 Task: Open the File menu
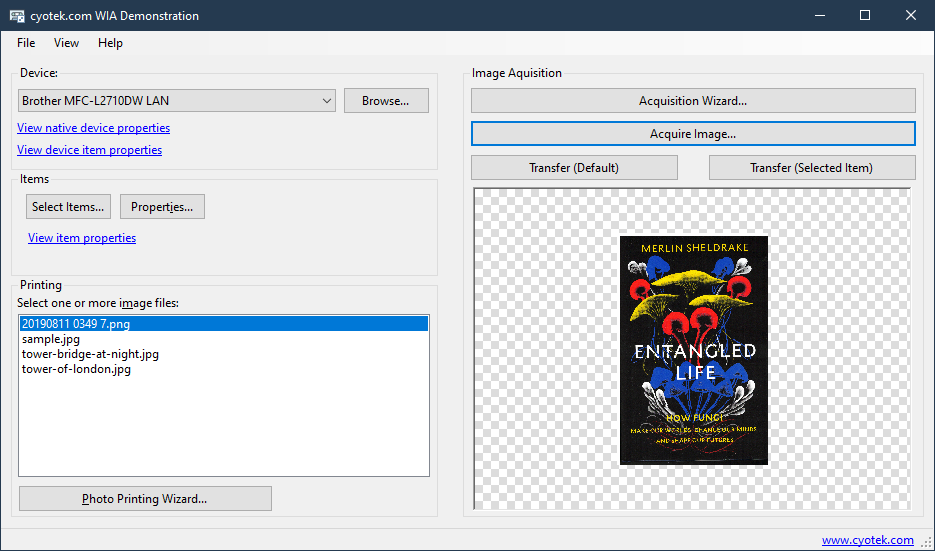point(26,43)
